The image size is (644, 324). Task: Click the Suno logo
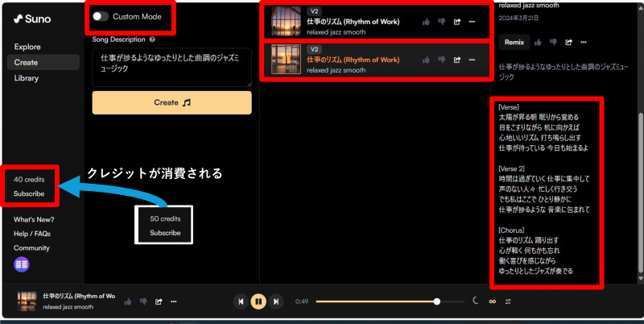coord(32,19)
